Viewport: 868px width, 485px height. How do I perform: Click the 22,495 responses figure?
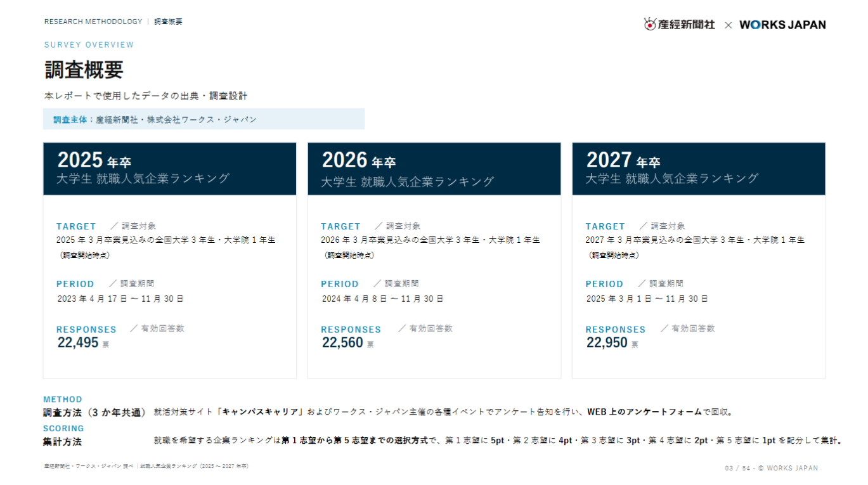[78, 343]
